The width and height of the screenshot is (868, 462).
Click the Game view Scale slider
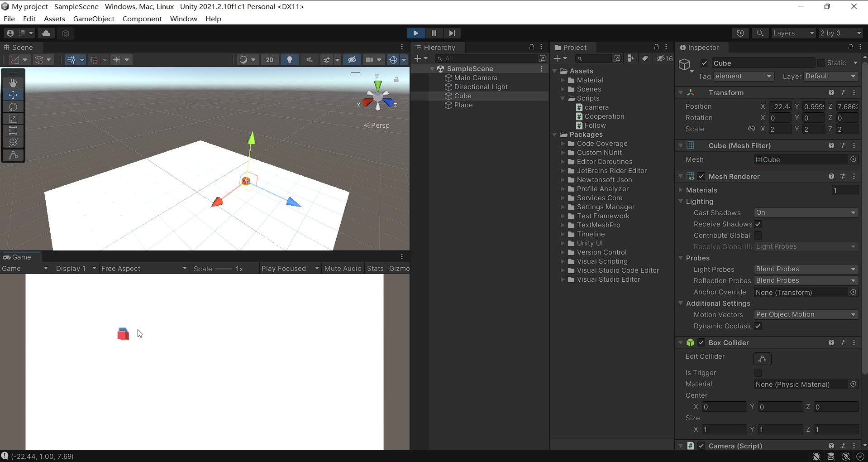224,269
